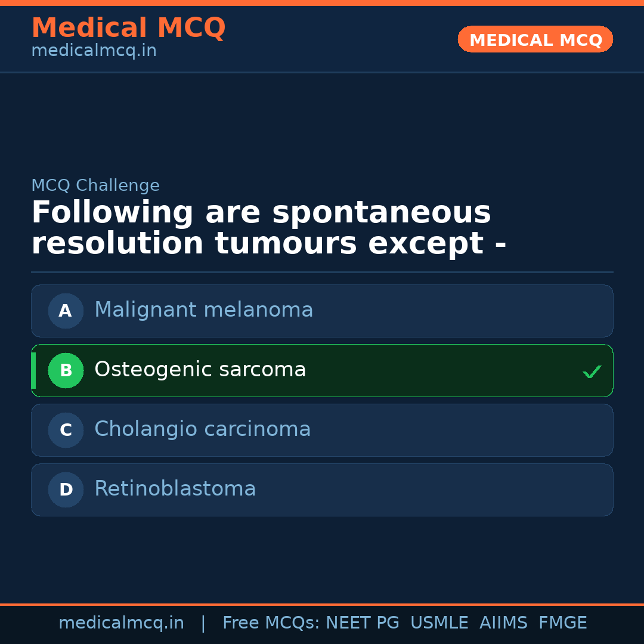644x644 pixels.
Task: Click the circular C badge
Action: pyautogui.click(x=66, y=430)
